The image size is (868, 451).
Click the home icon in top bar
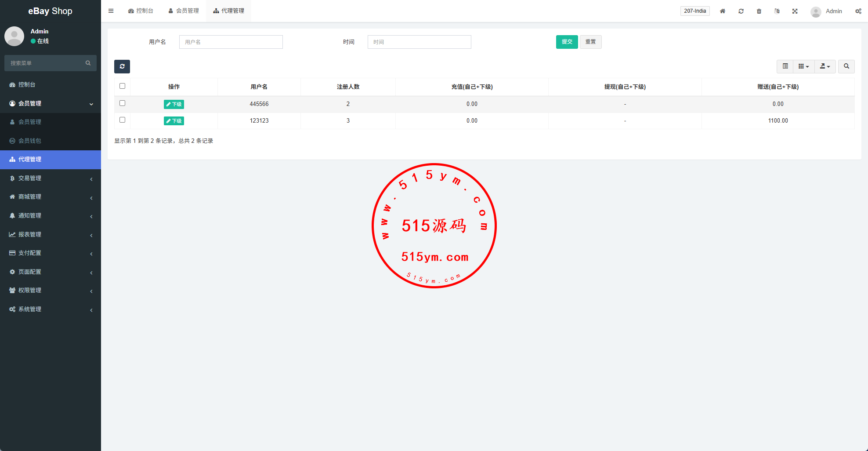pos(723,11)
